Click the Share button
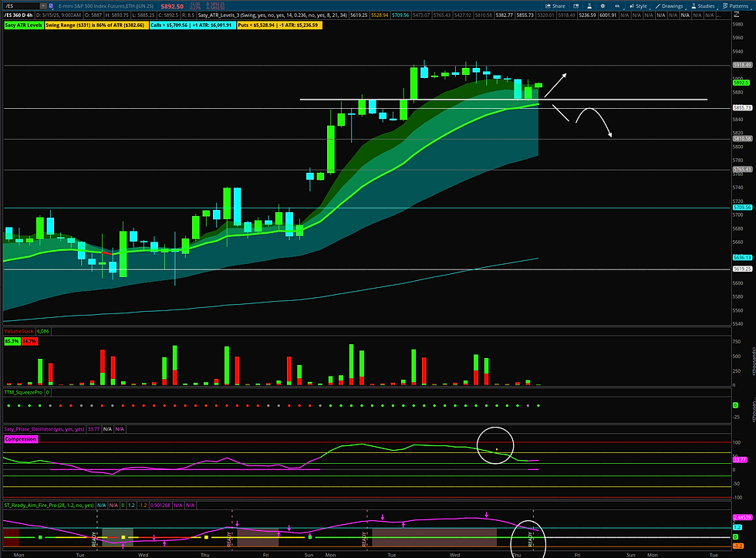 coord(555,5)
